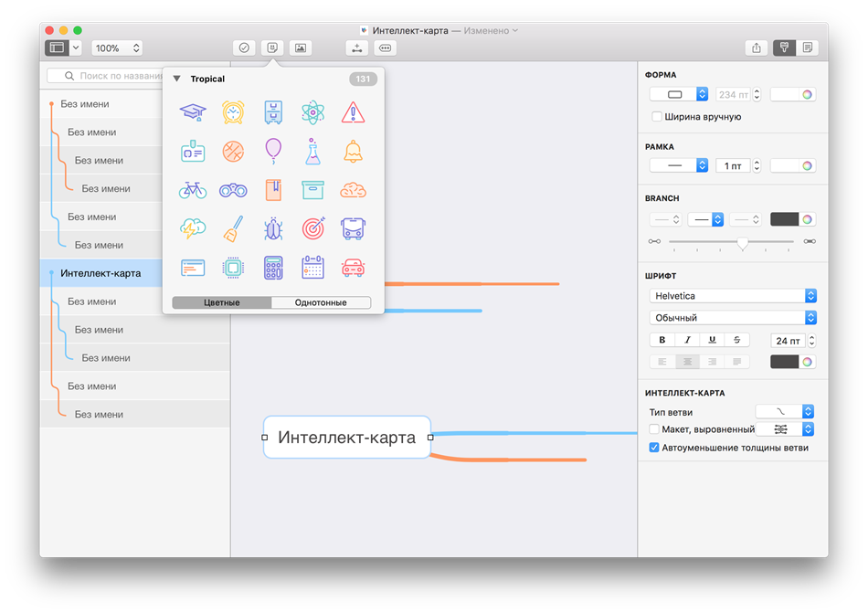Viewport: 868px width, 613px height.
Task: Toggle Макет, выровненный checkbox
Action: click(x=654, y=429)
